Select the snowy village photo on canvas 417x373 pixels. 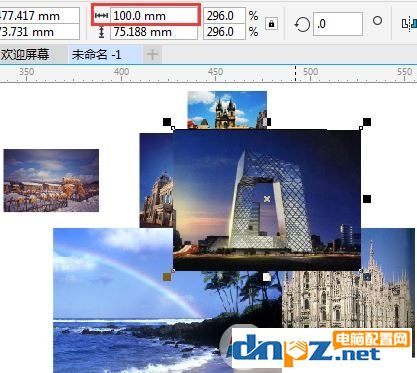tap(51, 180)
